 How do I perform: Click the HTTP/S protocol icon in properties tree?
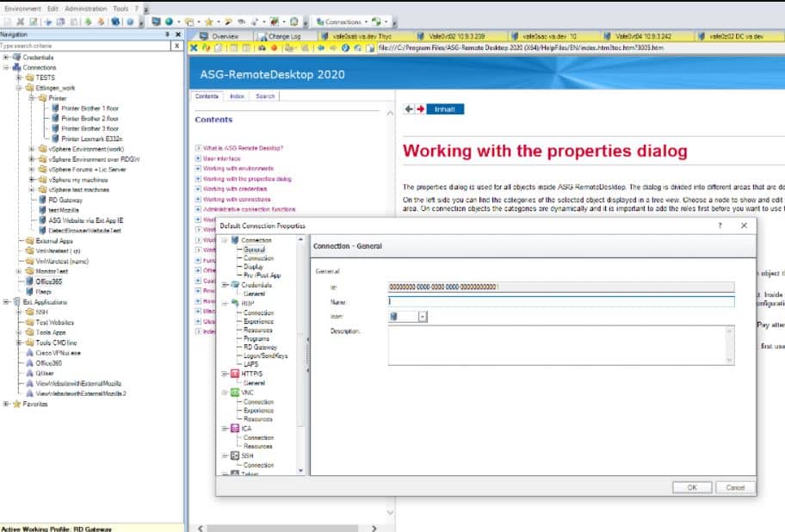tap(235, 374)
